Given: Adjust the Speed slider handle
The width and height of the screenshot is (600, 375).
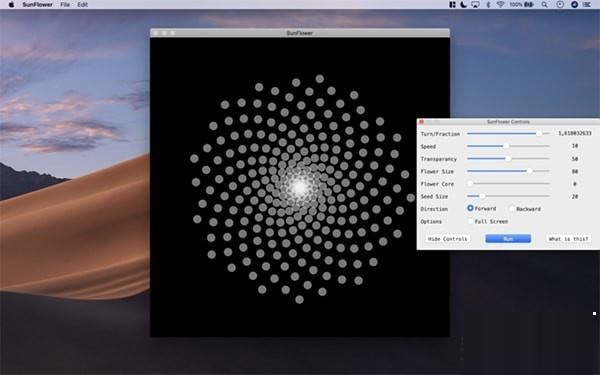Looking at the screenshot, I should click(506, 146).
